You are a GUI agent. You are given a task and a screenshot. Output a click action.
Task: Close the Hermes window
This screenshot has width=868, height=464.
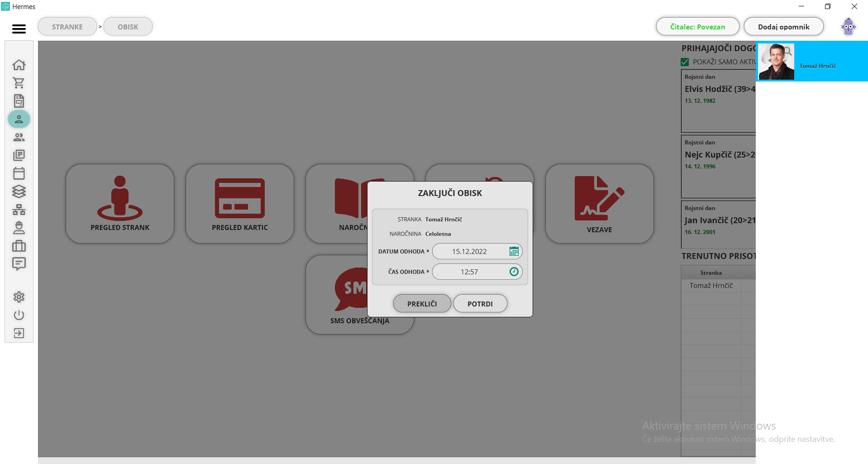point(854,6)
